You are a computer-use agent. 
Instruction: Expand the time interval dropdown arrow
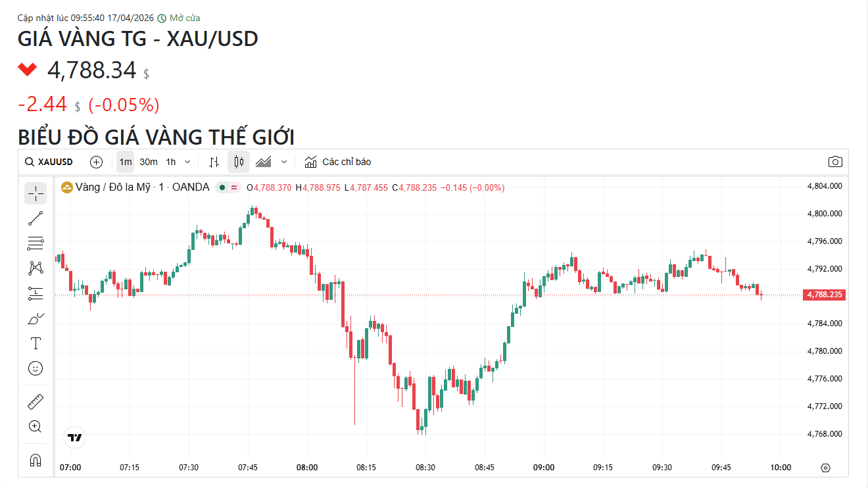point(187,162)
